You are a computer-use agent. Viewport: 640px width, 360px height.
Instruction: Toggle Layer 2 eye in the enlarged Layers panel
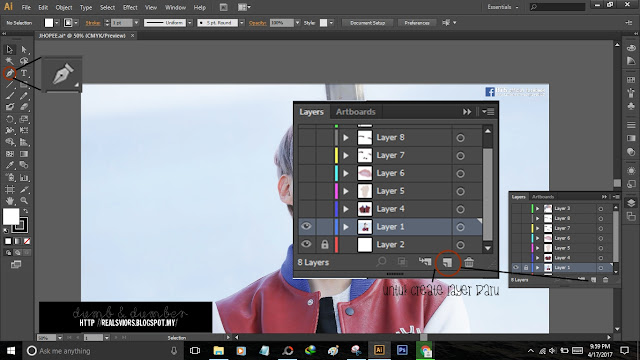(306, 244)
